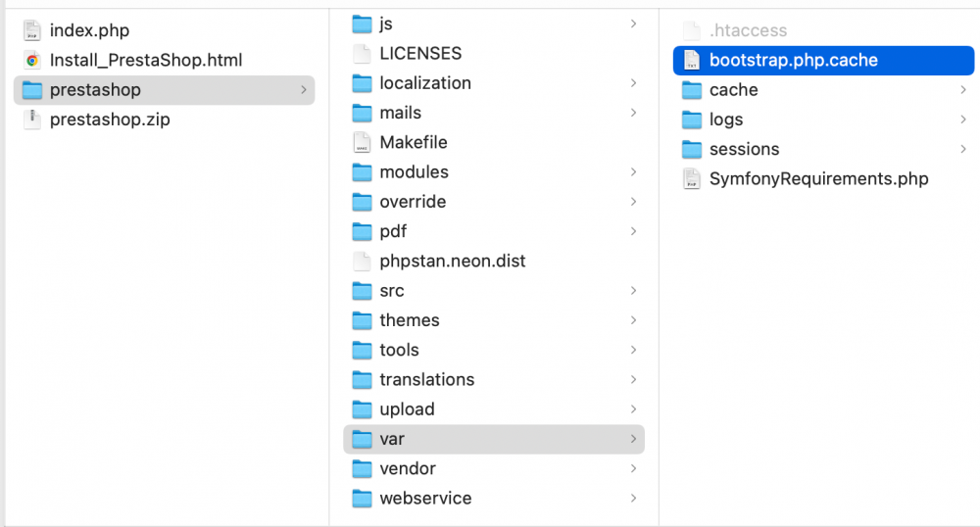Select the override folder
980x527 pixels.
point(413,202)
